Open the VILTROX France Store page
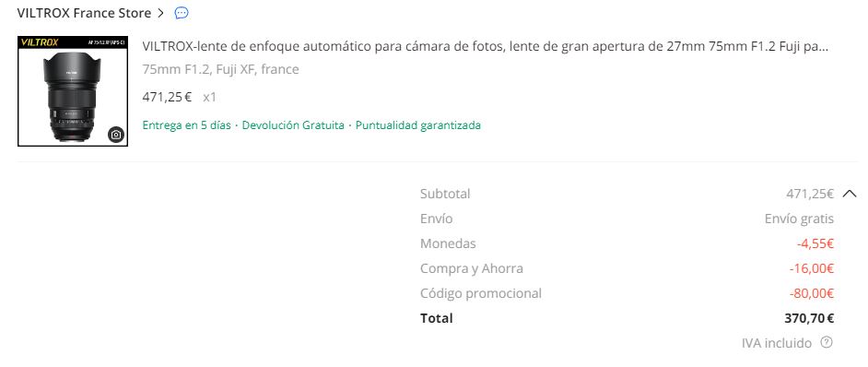This screenshot has width=868, height=367. click(84, 13)
